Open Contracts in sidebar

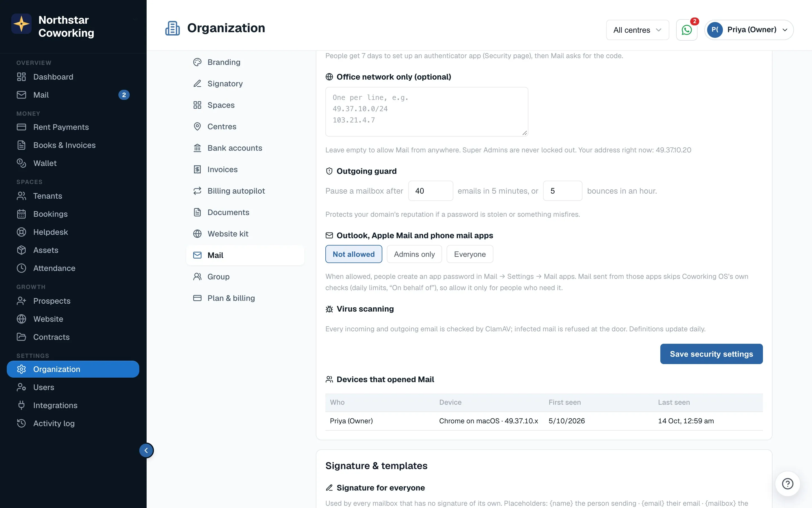tap(73, 337)
